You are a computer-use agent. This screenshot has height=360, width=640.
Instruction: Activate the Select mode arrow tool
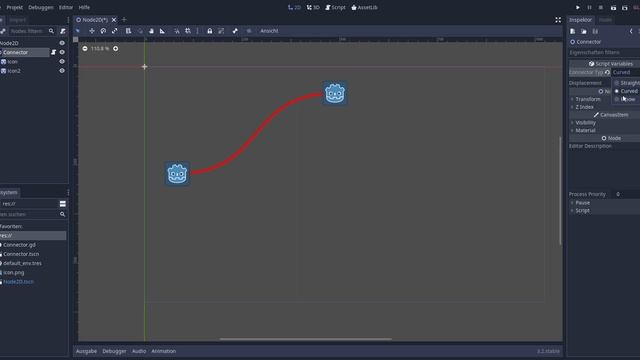pos(78,31)
